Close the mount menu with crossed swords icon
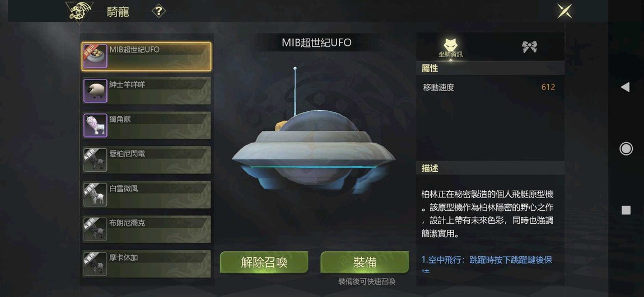This screenshot has height=297, width=644. click(564, 11)
